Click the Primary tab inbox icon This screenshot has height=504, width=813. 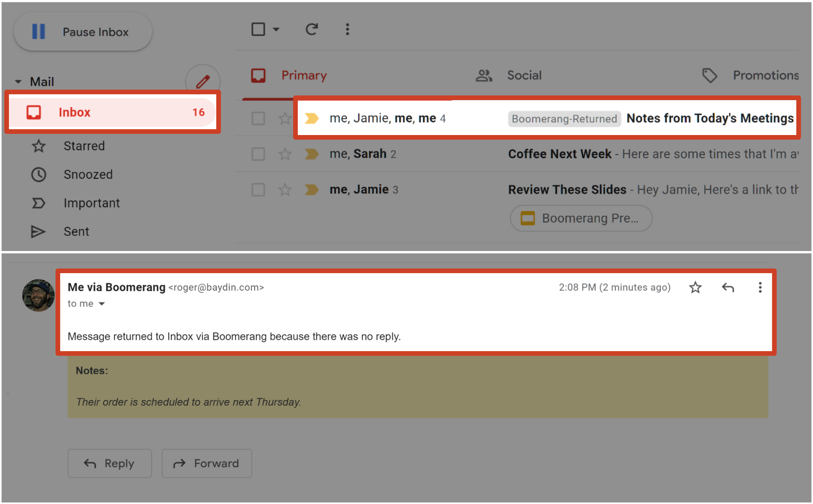258,75
